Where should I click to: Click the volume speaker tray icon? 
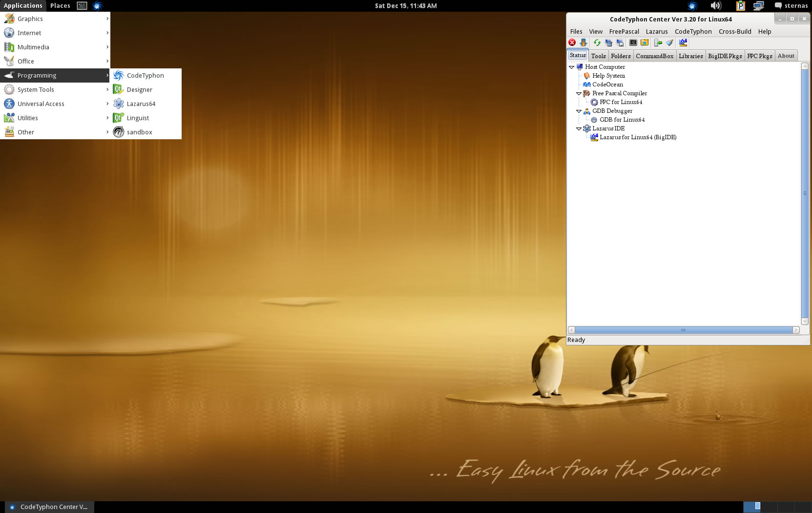[716, 6]
